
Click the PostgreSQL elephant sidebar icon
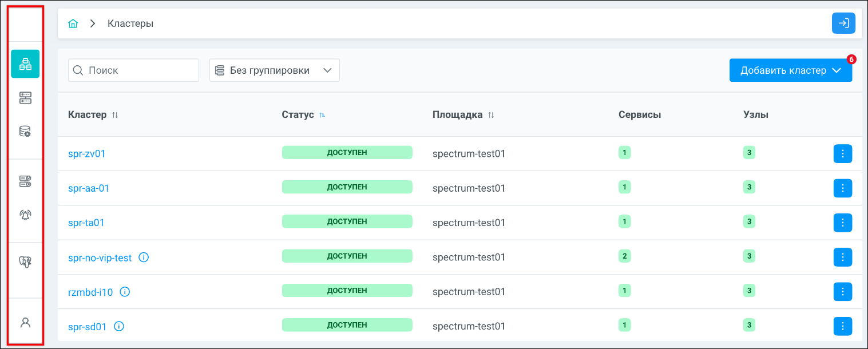[25, 262]
